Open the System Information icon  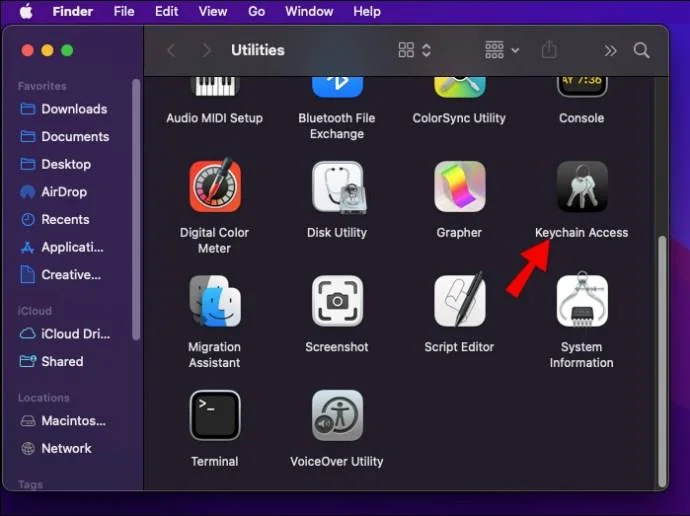click(x=582, y=300)
